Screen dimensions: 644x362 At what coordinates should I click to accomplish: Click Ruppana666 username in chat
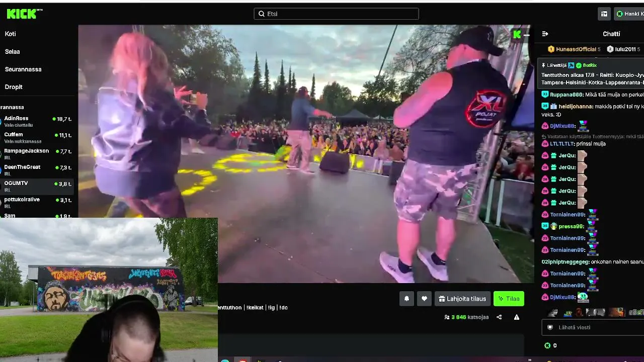pyautogui.click(x=567, y=95)
